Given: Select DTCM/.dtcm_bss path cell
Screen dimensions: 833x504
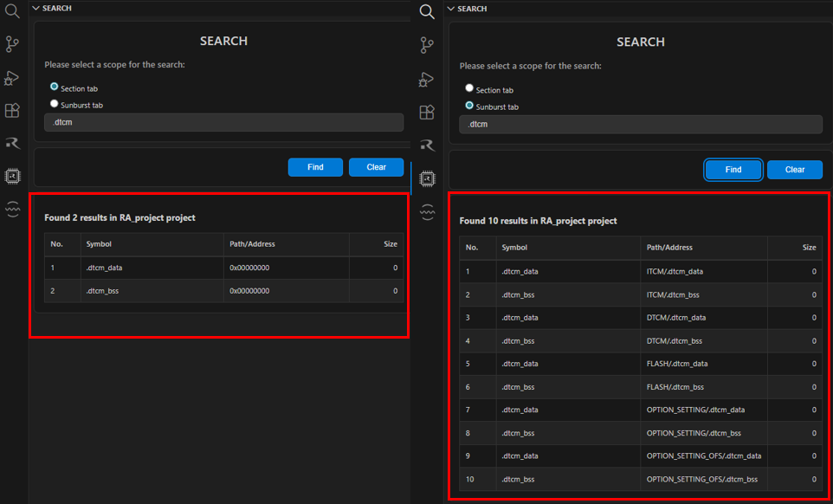Looking at the screenshot, I should coord(705,341).
